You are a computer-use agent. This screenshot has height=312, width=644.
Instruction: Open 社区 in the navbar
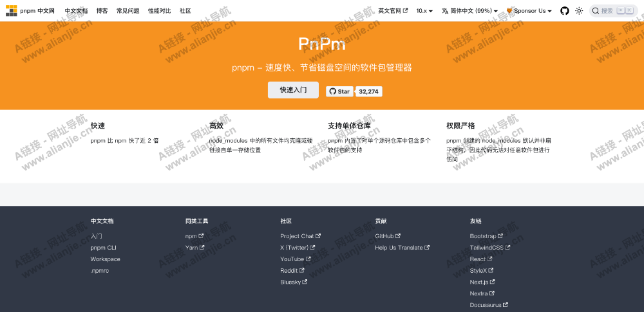pyautogui.click(x=185, y=11)
